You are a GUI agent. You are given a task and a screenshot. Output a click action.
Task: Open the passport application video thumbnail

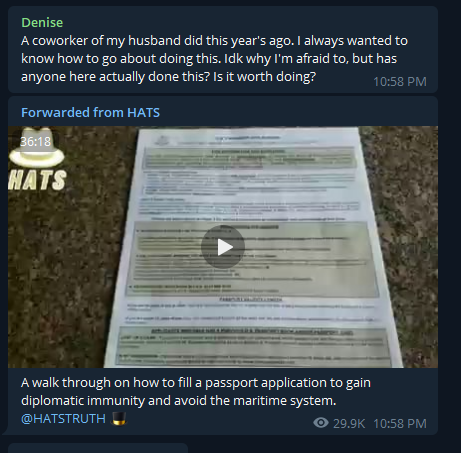[223, 247]
